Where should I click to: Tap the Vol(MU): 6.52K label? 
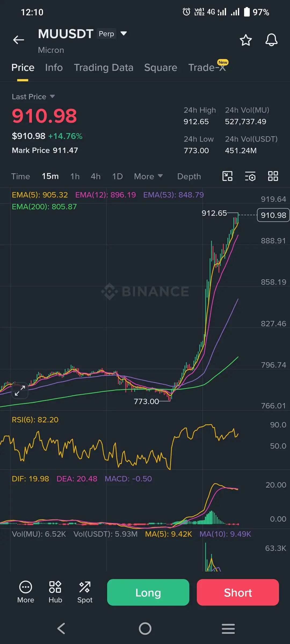[39, 534]
